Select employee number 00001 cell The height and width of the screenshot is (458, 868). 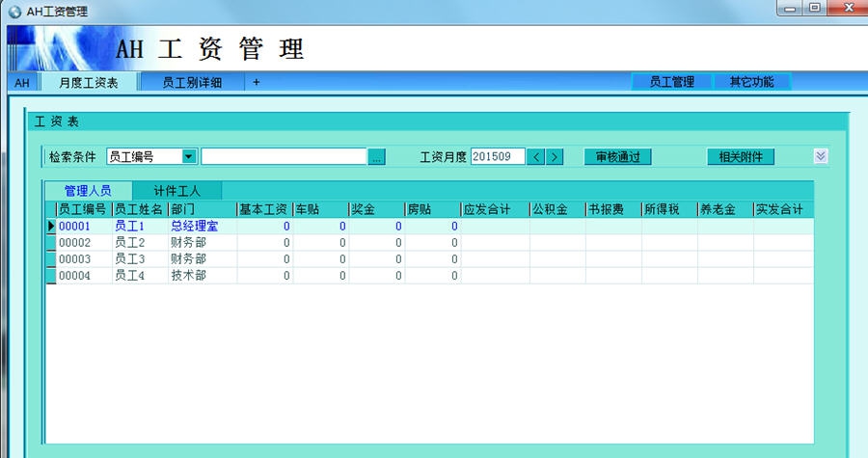(x=84, y=226)
